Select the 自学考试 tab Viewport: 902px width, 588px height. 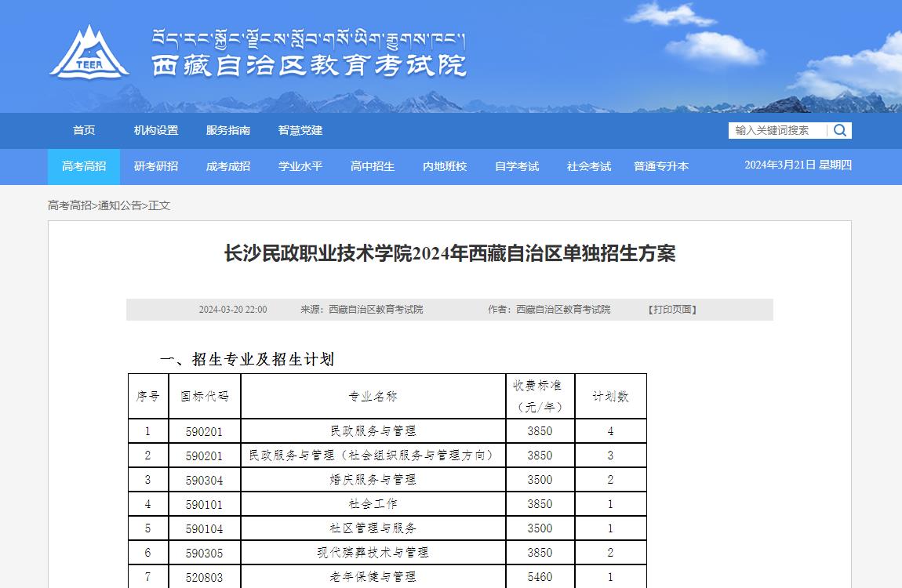point(517,167)
